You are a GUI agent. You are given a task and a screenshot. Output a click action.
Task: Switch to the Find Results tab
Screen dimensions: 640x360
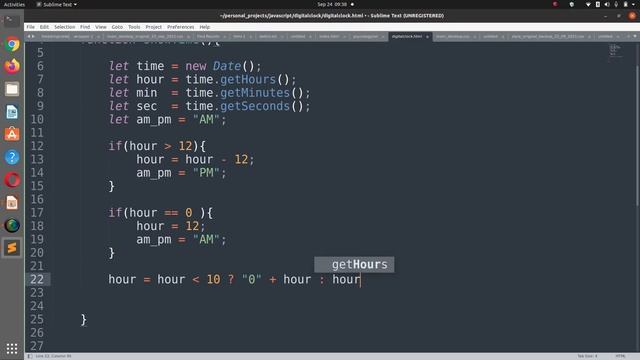pos(208,37)
